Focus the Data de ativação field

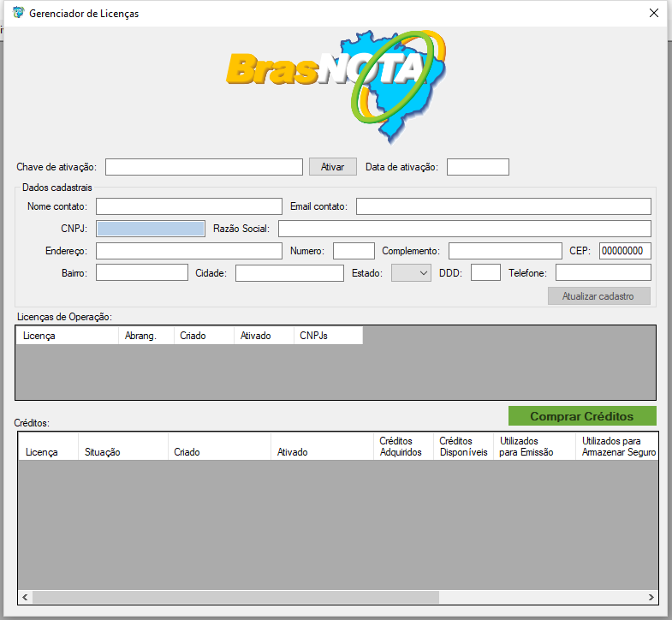click(x=478, y=167)
